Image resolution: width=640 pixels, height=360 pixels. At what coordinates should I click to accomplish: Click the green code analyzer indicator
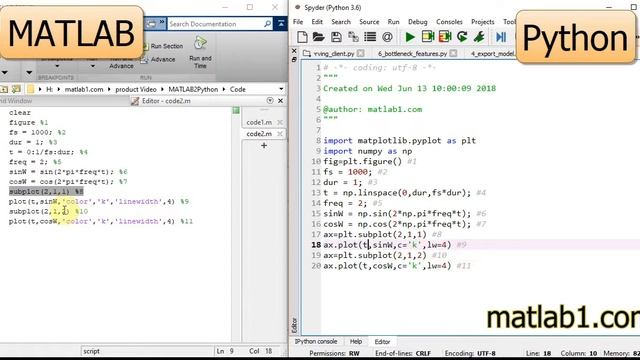pyautogui.click(x=236, y=110)
